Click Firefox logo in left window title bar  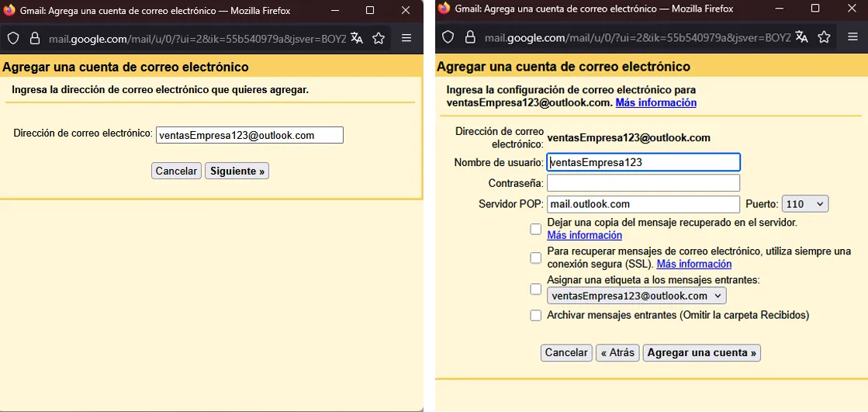(9, 11)
